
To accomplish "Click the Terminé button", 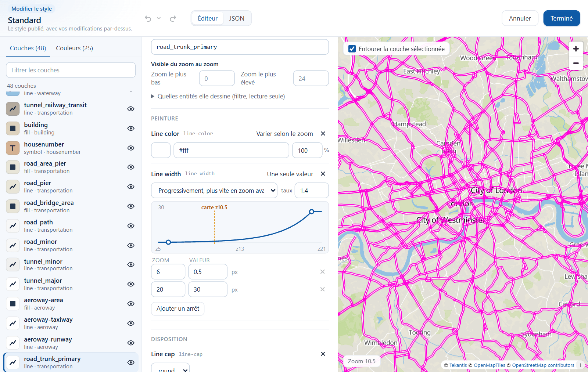I will pyautogui.click(x=562, y=18).
